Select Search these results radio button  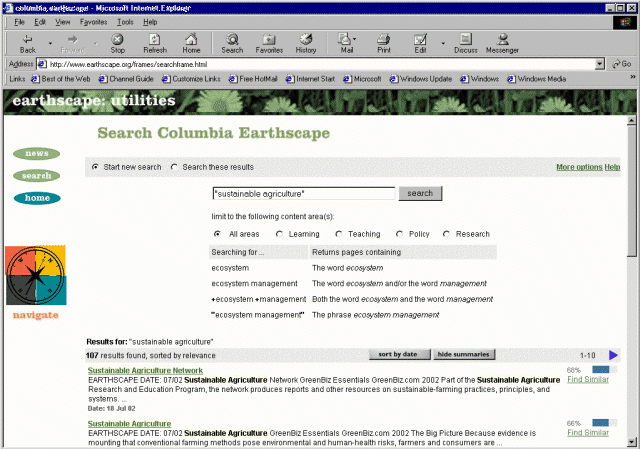pos(174,167)
